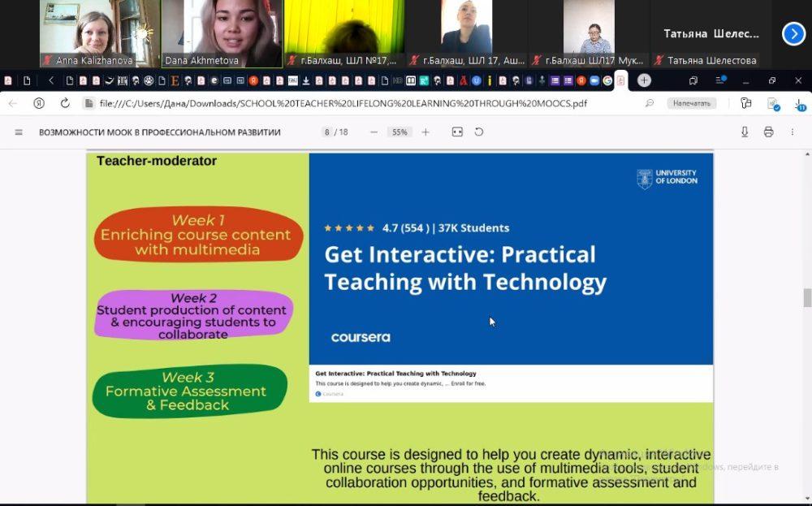Switch to the red Yandex tab next to Zoom
The image size is (812, 506).
point(581,80)
